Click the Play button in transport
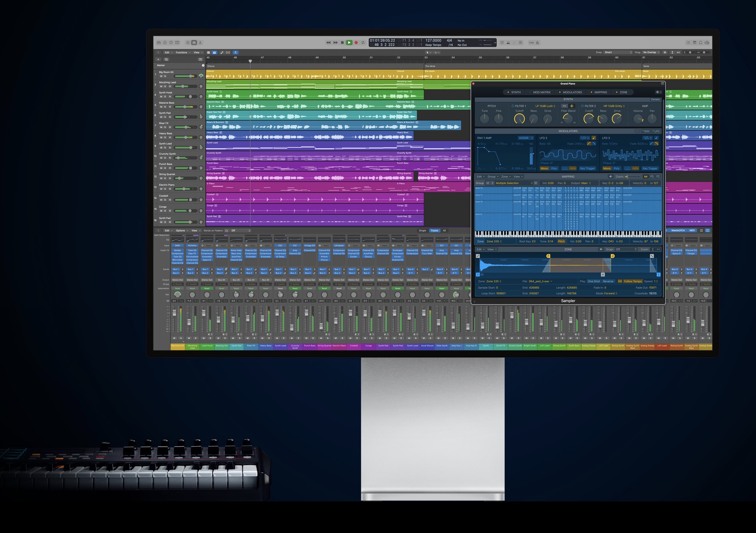This screenshot has height=533, width=756. (x=349, y=42)
